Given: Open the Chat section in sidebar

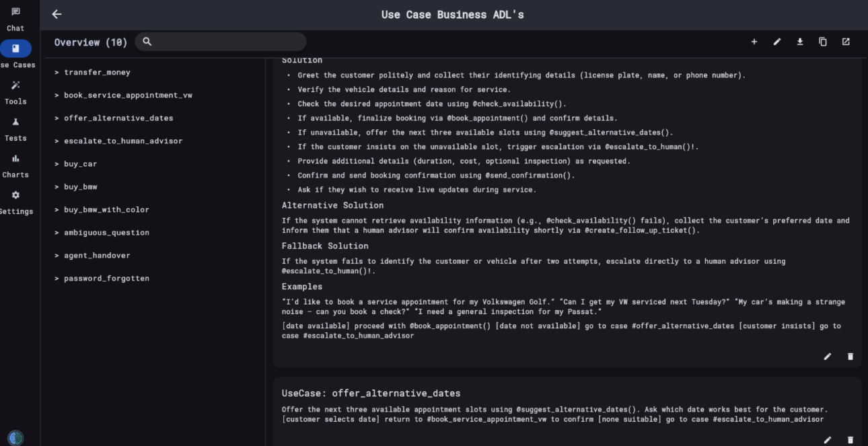Looking at the screenshot, I should coord(15,20).
